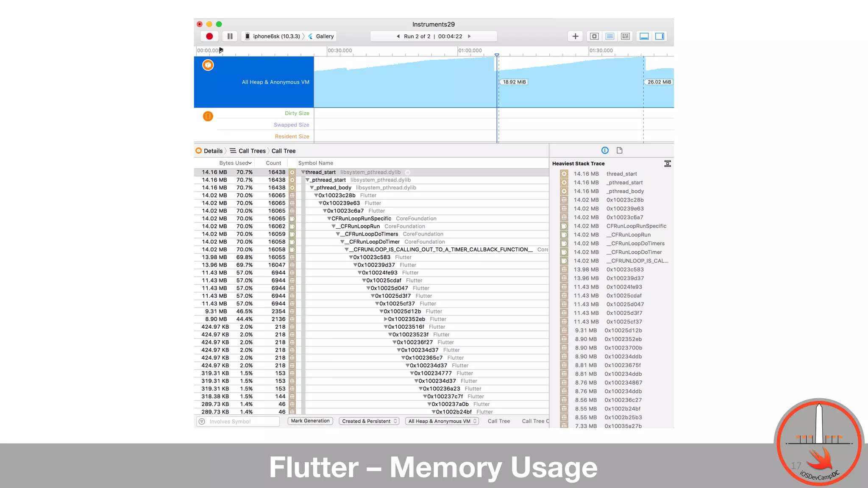
Task: Collapse the thread_start row
Action: tap(303, 172)
